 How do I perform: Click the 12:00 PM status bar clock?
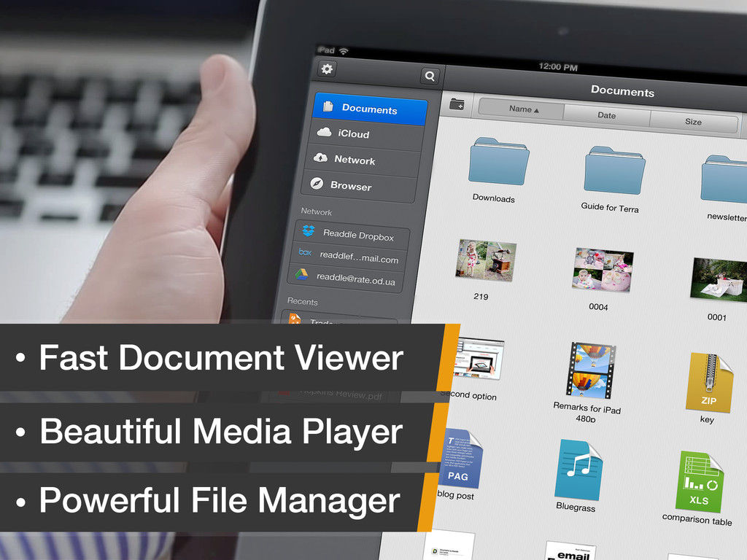(x=558, y=67)
